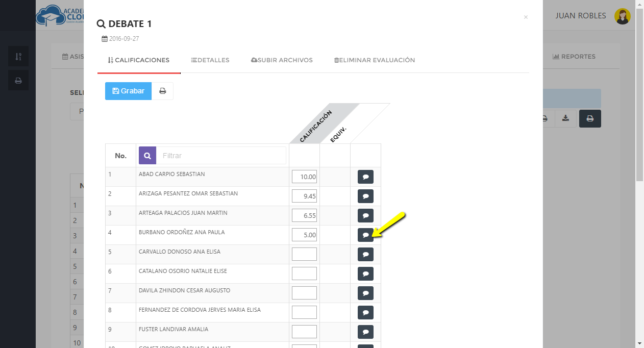
Task: Click empty grade field for FERNANDEZ DE CORDOVA
Action: pyautogui.click(x=304, y=313)
